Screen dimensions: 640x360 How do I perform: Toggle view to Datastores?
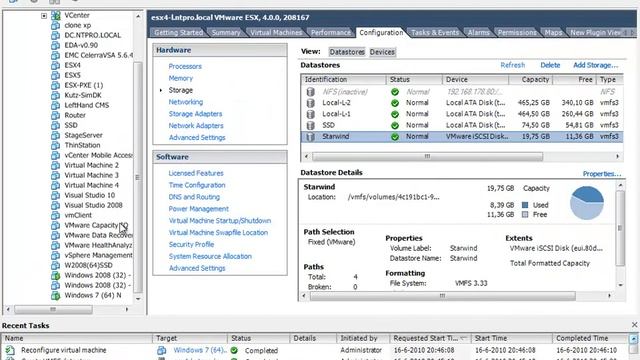tap(347, 52)
